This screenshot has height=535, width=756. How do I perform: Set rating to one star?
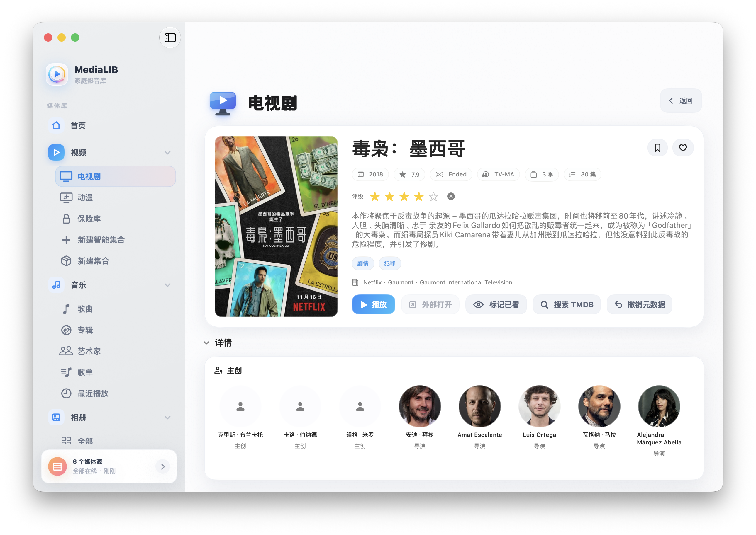pos(375,197)
